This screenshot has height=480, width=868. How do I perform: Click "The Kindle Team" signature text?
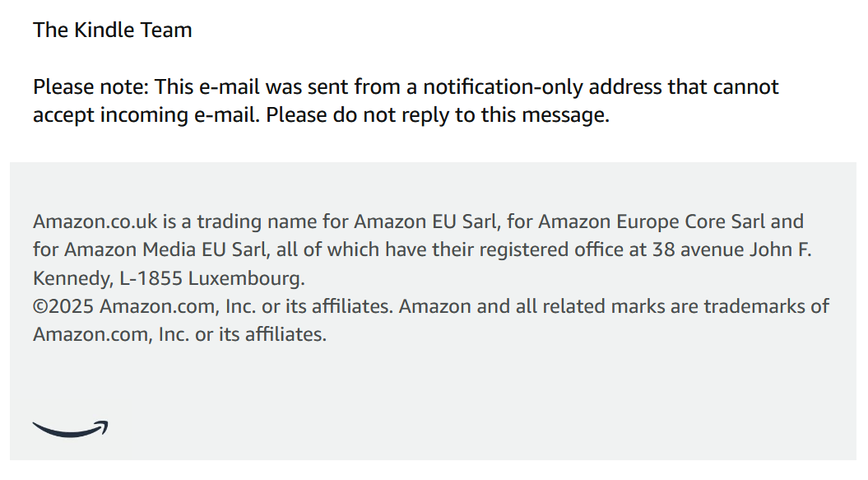coord(113,30)
